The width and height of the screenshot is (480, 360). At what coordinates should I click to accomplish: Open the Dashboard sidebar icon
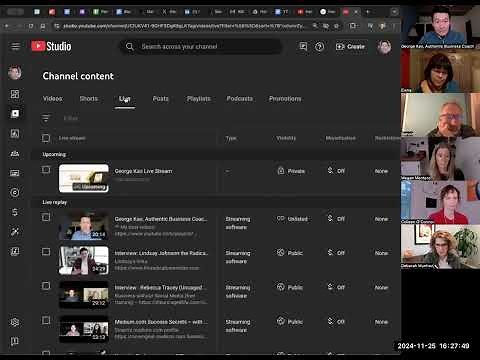15,94
